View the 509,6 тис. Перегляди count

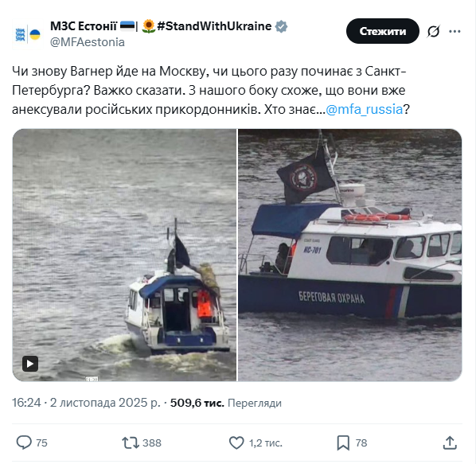point(225,403)
